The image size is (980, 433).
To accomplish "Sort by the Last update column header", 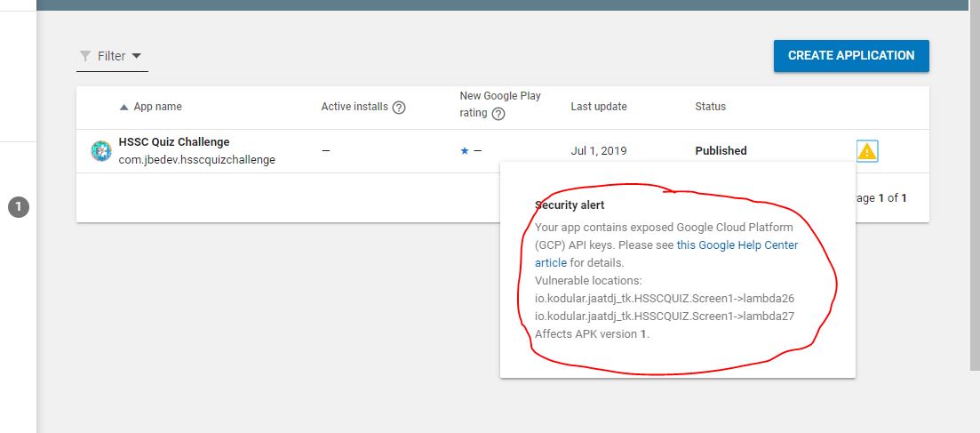I will tap(599, 107).
